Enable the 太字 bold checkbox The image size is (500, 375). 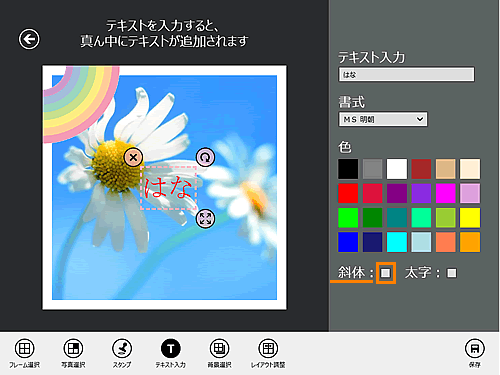click(452, 273)
